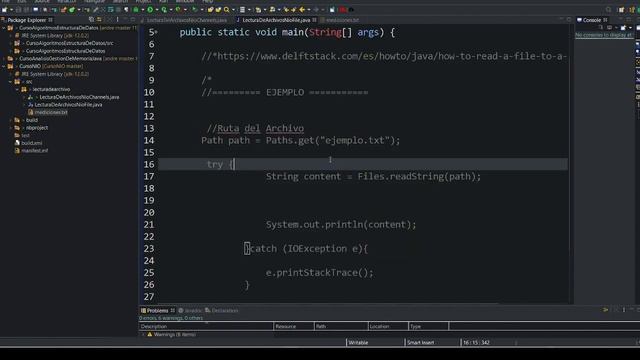Select JRE System Library under CursoNIO

(55, 74)
